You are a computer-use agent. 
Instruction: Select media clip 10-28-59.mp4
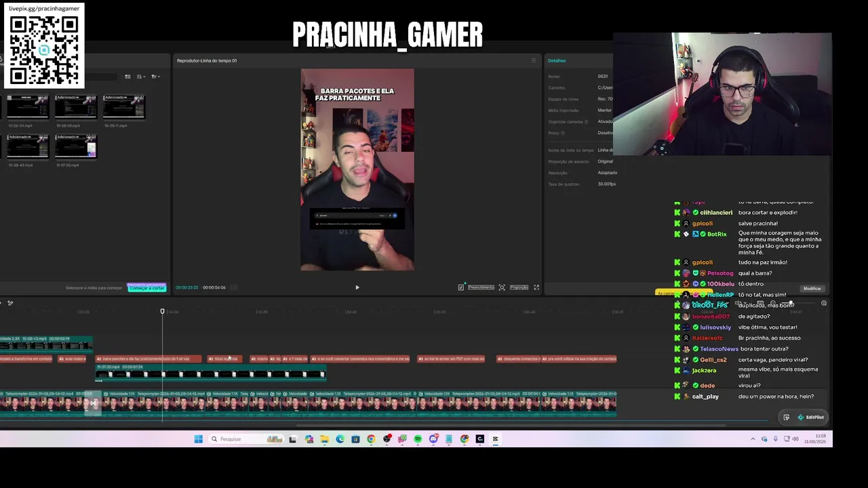point(76,107)
